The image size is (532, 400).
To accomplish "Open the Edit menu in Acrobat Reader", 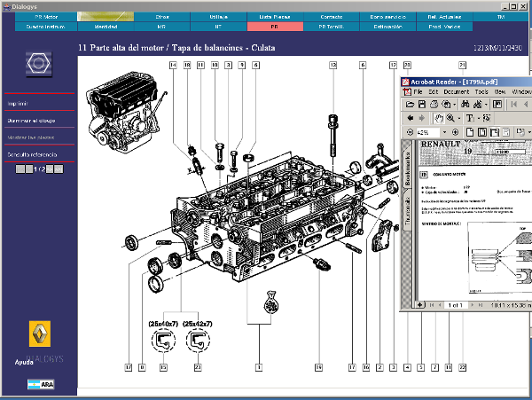I will coord(434,92).
